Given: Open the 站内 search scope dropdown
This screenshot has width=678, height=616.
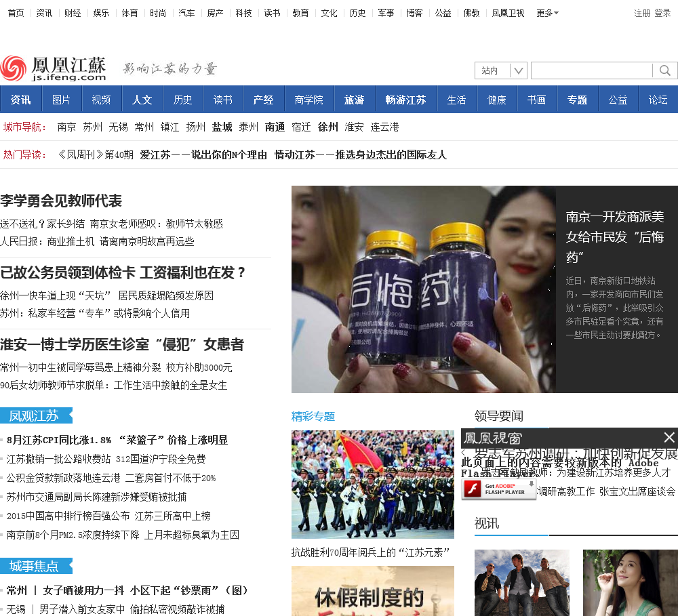Looking at the screenshot, I should click(501, 70).
